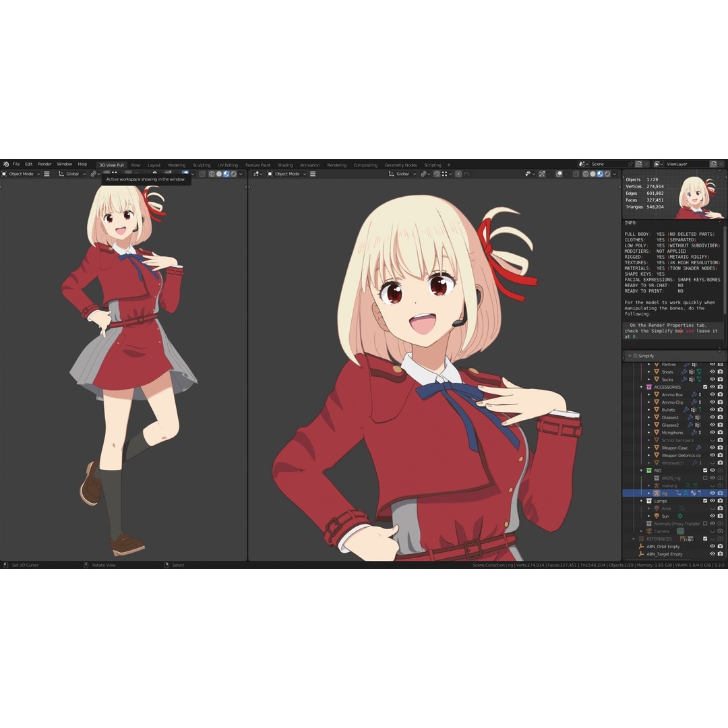Show School backpack in viewport
The image size is (728, 728).
pyautogui.click(x=712, y=439)
